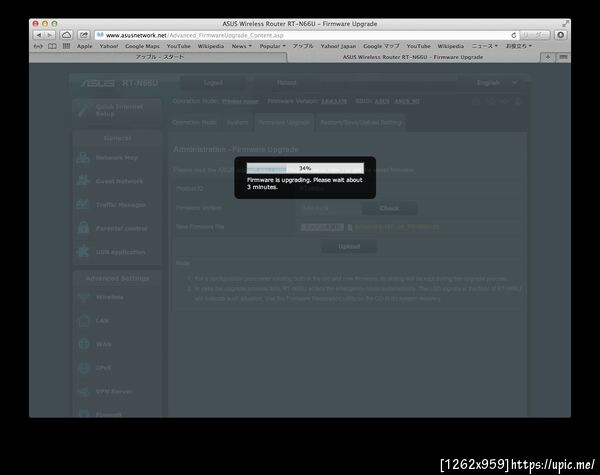Open the first Wikipedia bookmark
600x475 pixels.
coord(210,46)
